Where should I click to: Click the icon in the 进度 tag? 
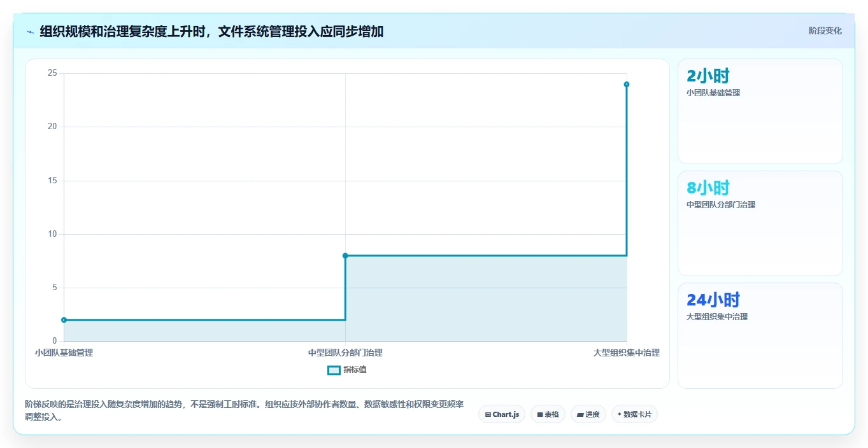(x=580, y=414)
